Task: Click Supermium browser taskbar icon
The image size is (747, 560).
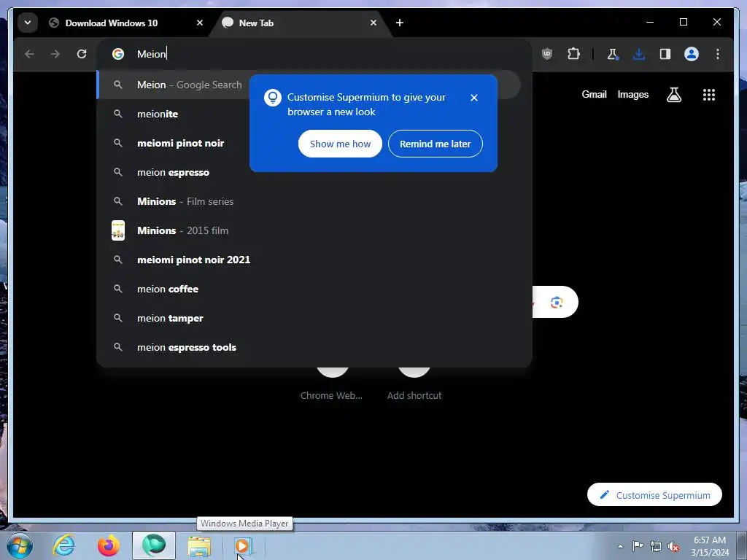Action: click(x=154, y=545)
